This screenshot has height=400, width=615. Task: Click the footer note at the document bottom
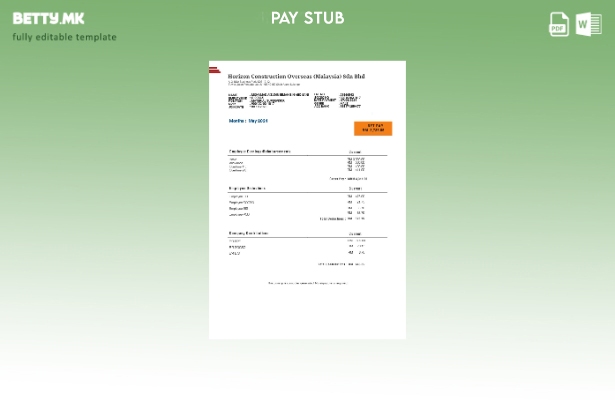307,283
